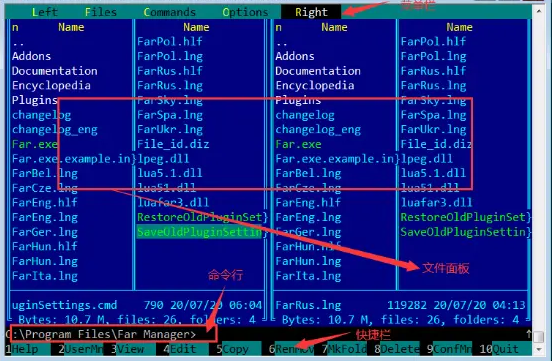Open the Options menu
Viewport: 552px width, 361px height.
click(245, 12)
